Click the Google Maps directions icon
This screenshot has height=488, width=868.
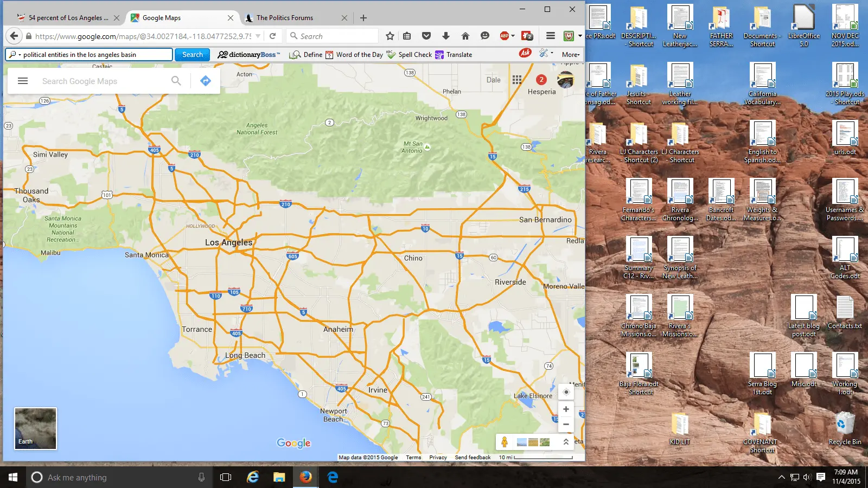pos(206,81)
